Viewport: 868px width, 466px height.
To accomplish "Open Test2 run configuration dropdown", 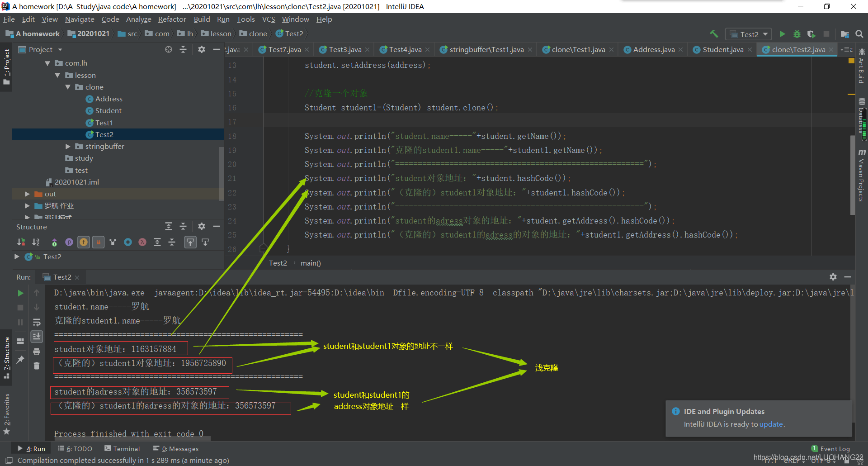I will (749, 34).
